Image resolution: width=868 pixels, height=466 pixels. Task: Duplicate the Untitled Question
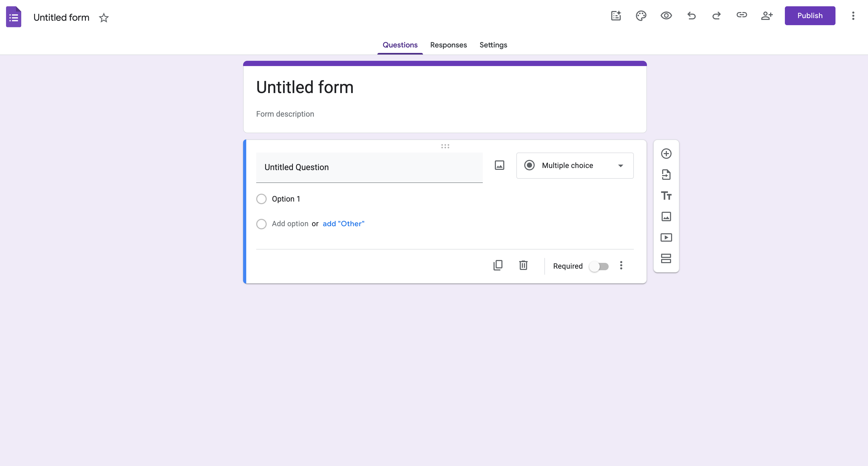click(x=498, y=265)
